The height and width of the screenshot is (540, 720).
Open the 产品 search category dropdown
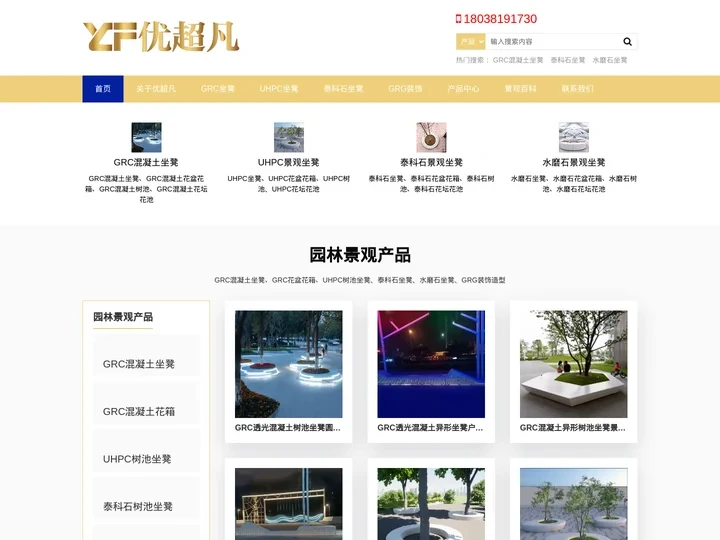[471, 42]
